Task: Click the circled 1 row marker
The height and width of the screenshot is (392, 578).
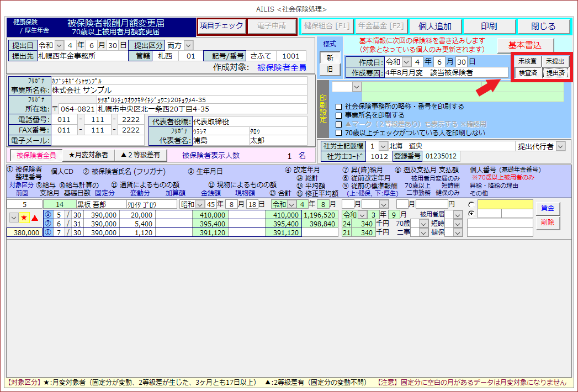Action: pos(47,232)
